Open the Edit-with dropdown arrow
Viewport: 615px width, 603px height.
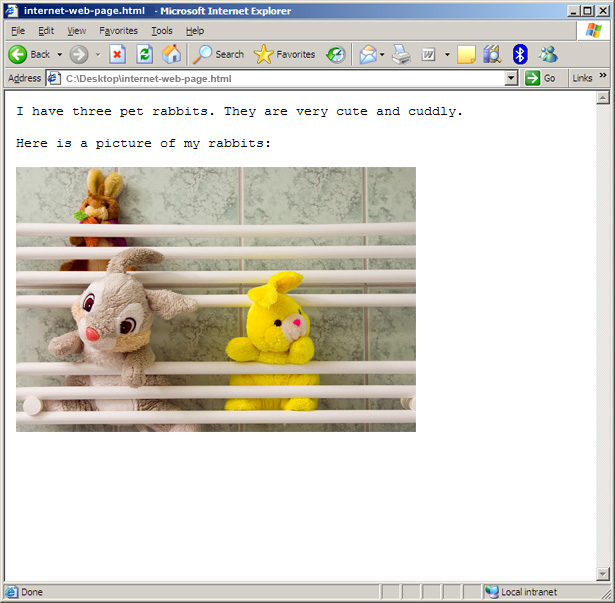pyautogui.click(x=447, y=55)
